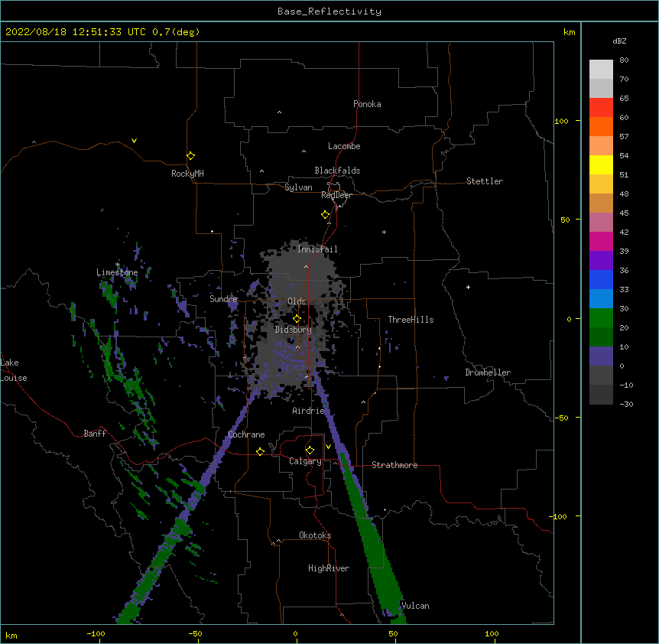Click the Banff label

(95, 434)
